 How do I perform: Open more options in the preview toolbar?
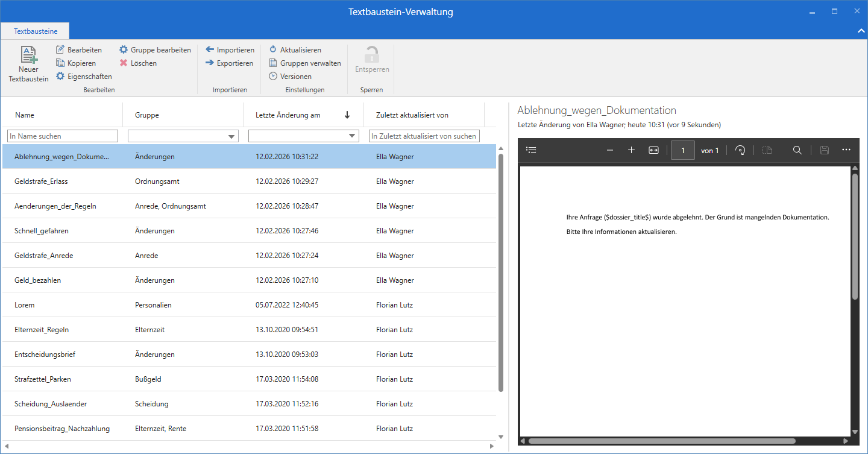click(x=846, y=150)
